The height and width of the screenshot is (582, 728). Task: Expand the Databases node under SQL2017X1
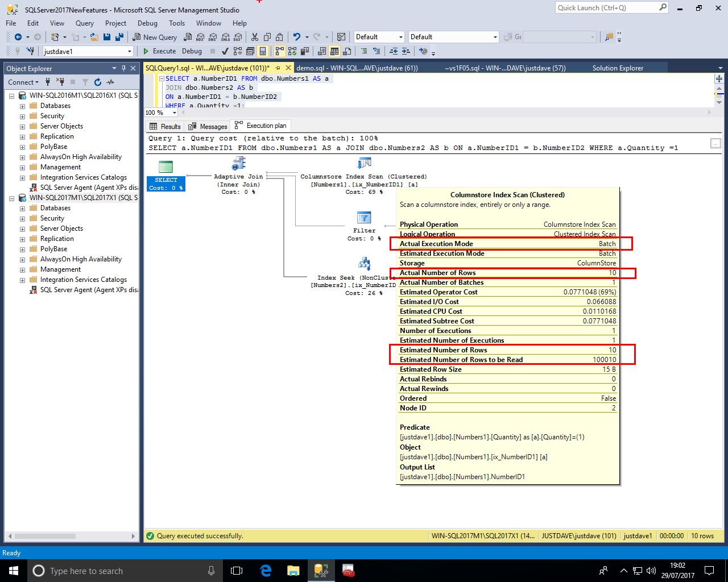pos(22,209)
